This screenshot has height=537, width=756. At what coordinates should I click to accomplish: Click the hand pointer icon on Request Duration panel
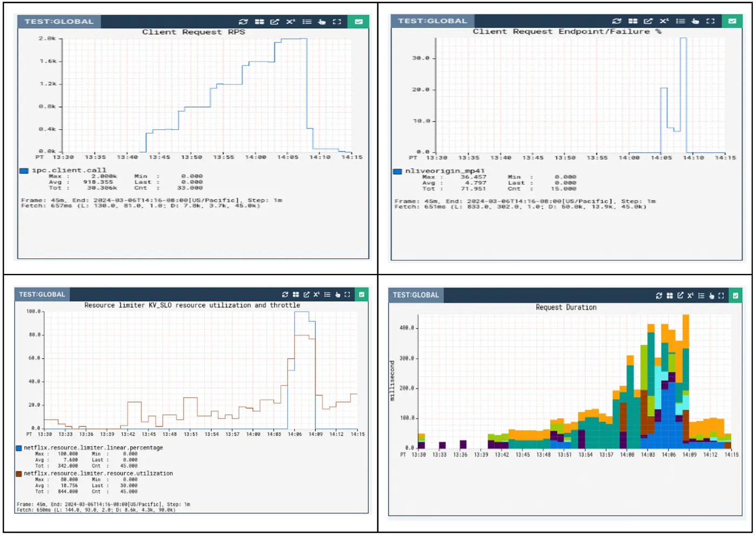(711, 296)
